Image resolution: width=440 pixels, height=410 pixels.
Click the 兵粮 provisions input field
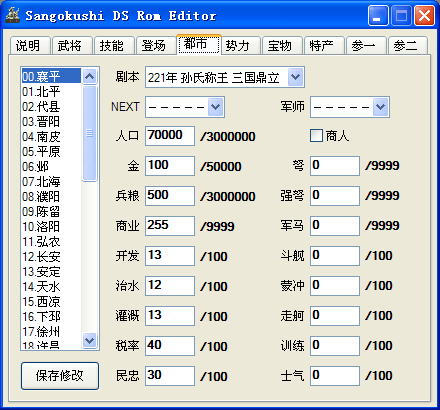pos(170,196)
